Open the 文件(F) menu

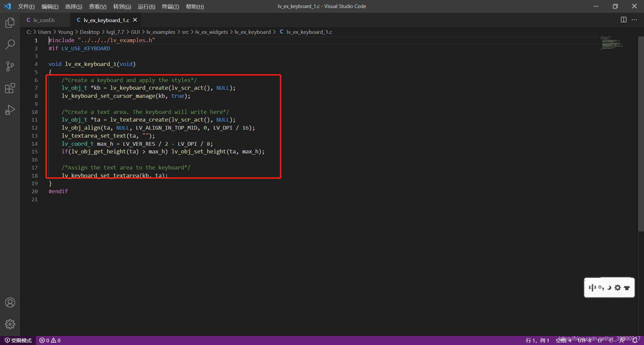pyautogui.click(x=26, y=6)
